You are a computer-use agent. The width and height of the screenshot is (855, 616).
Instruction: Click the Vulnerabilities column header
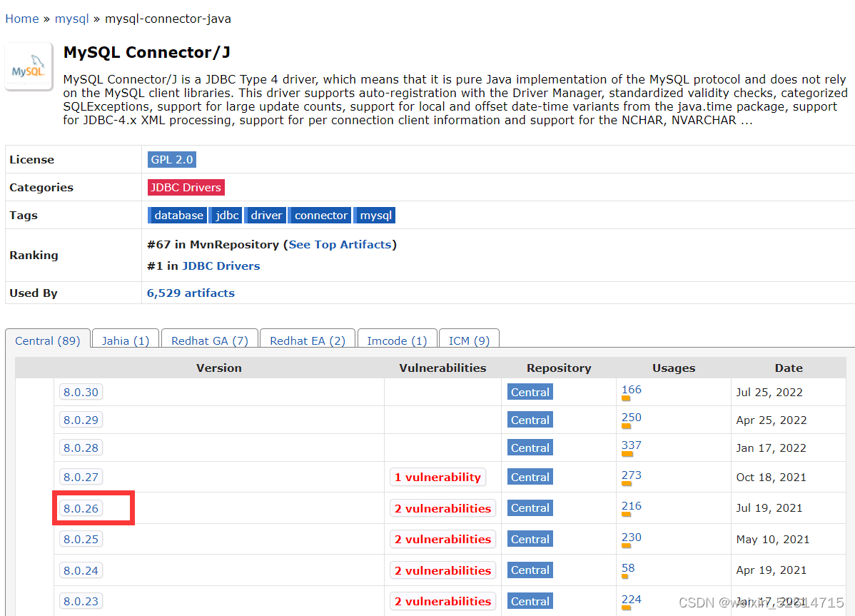pos(442,368)
